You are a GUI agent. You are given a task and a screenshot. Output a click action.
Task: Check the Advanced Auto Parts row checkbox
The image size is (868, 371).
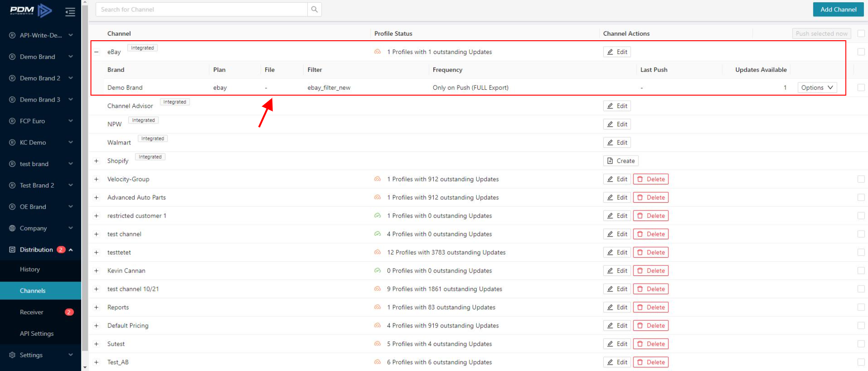pos(861,197)
